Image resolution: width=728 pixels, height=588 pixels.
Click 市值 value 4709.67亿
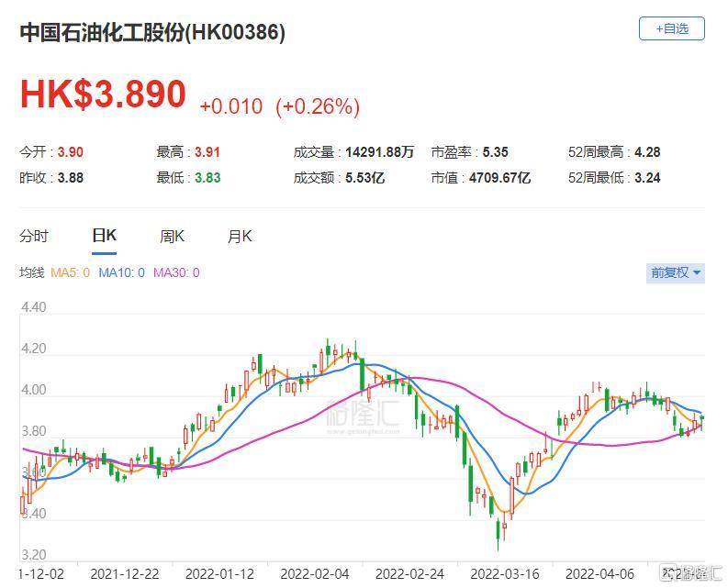pos(499,178)
